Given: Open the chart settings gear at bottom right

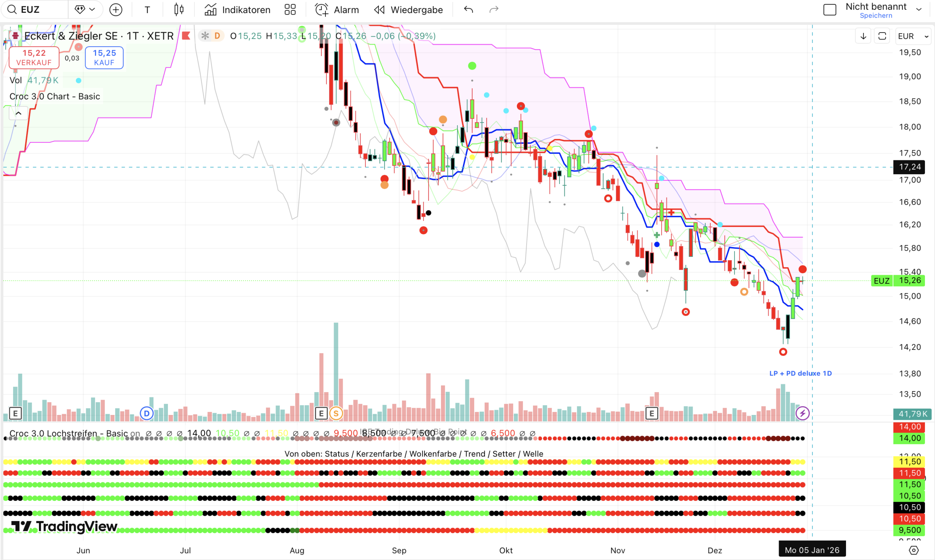Looking at the screenshot, I should click(x=913, y=550).
